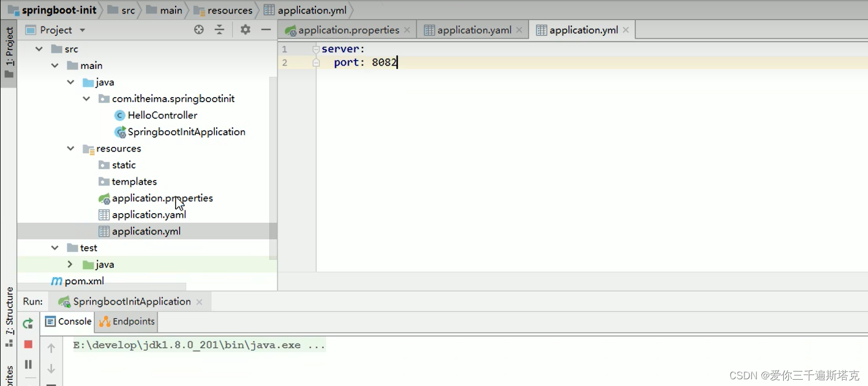Select the application.yml editor tab
This screenshot has height=386, width=868.
click(x=582, y=30)
